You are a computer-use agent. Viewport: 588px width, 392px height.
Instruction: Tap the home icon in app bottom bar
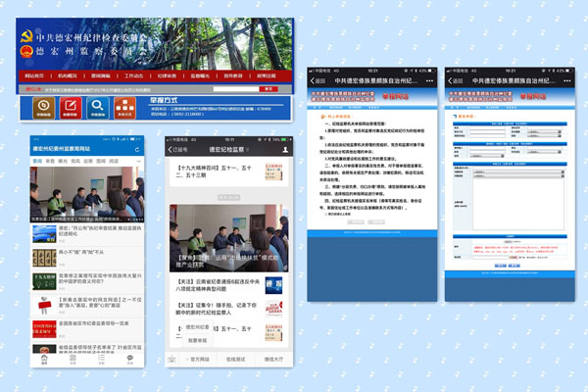tap(44, 360)
